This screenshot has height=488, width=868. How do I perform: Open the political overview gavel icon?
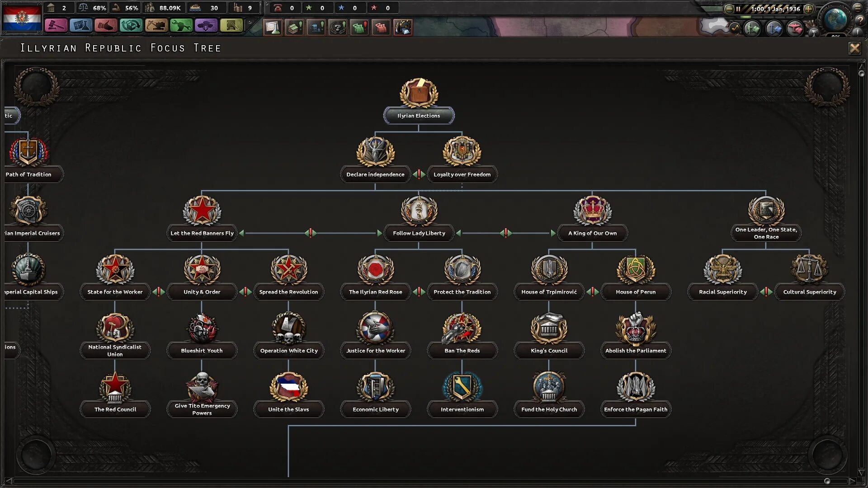56,26
